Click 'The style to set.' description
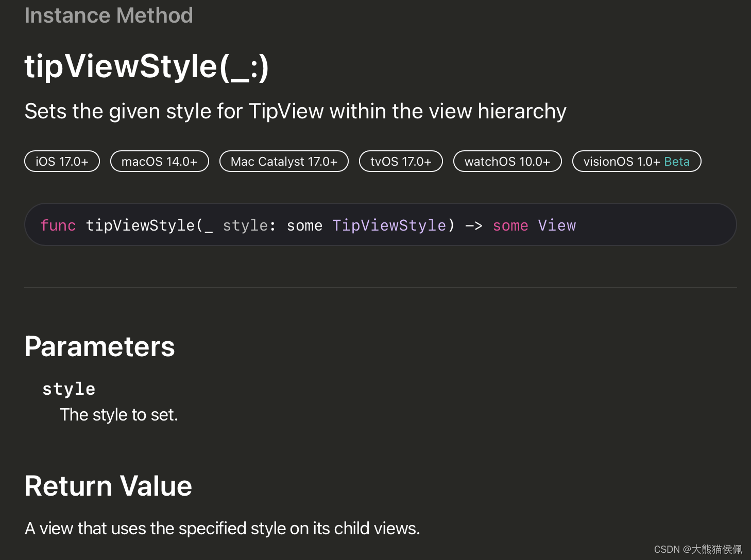751x560 pixels. pyautogui.click(x=119, y=415)
